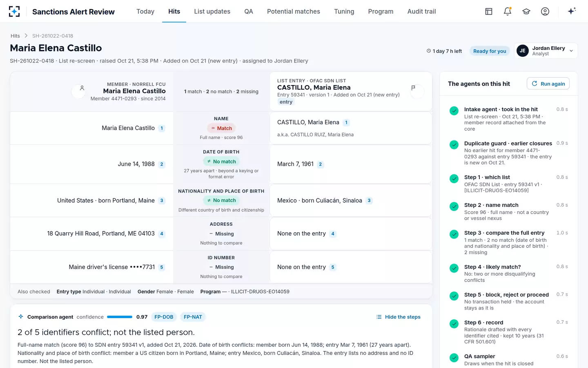
Task: Click the Ready for you status badge
Action: (x=490, y=51)
